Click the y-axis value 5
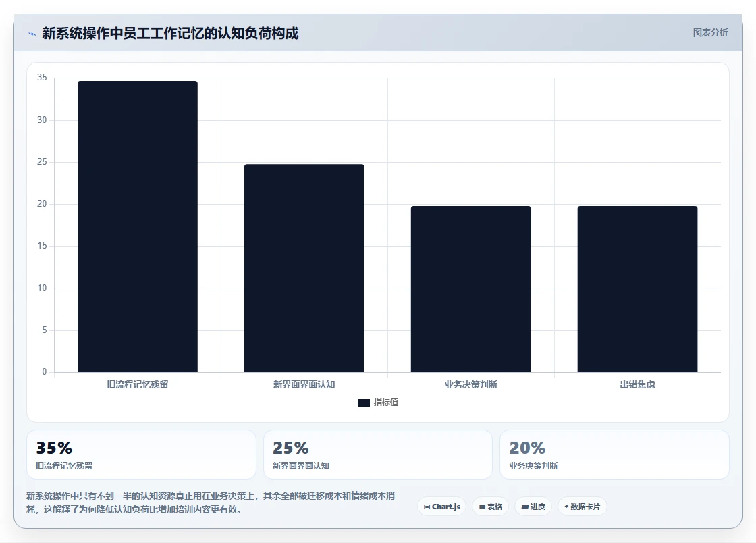Screen dimensions: 756x543 [x=45, y=330]
